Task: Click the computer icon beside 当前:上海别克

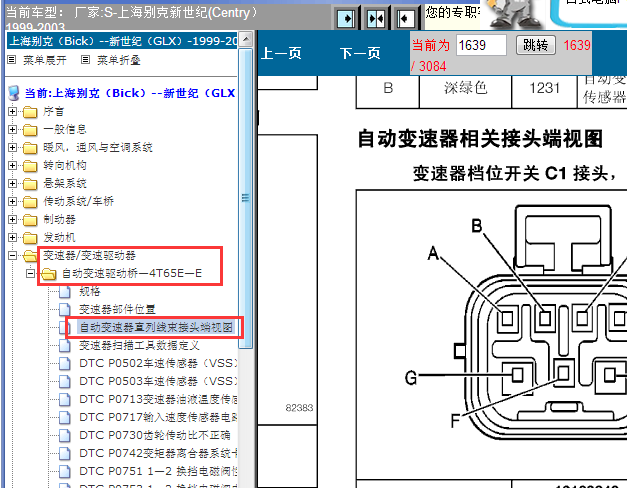Action: click(14, 93)
